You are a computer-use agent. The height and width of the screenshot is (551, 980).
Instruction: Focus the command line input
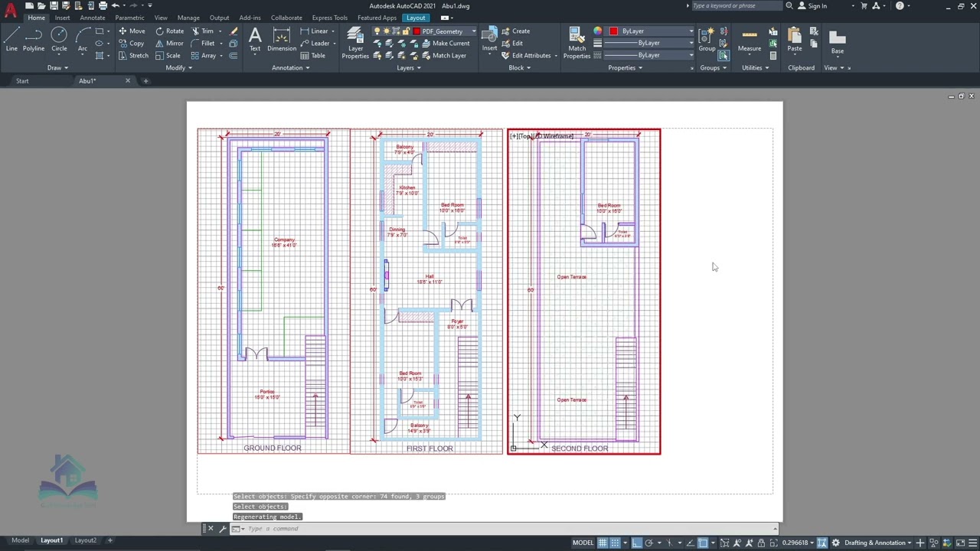(x=505, y=529)
